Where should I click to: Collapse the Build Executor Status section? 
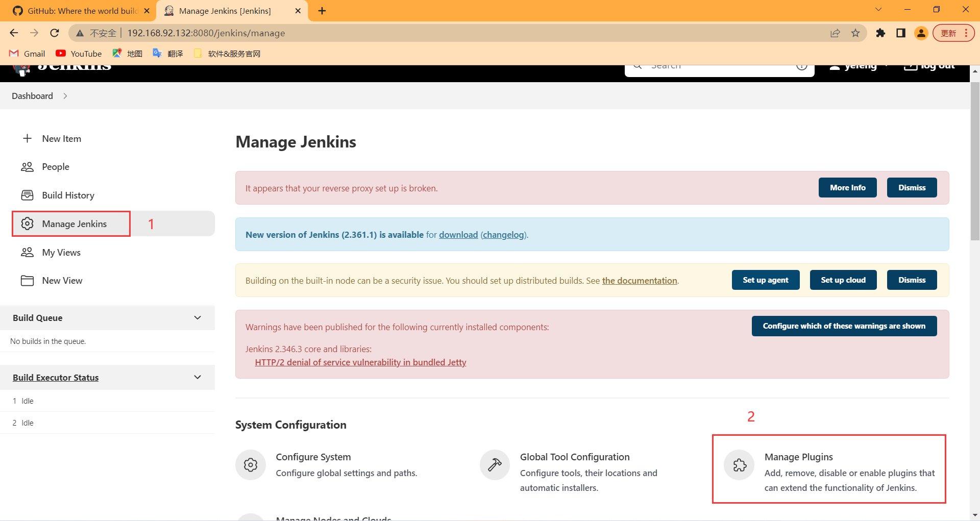tap(198, 377)
